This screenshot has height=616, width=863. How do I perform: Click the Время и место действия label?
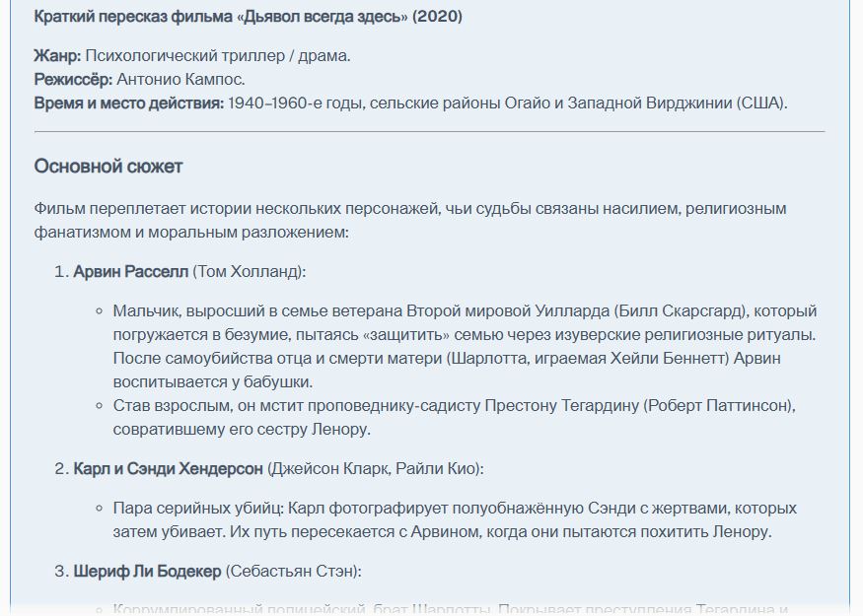pyautogui.click(x=129, y=103)
